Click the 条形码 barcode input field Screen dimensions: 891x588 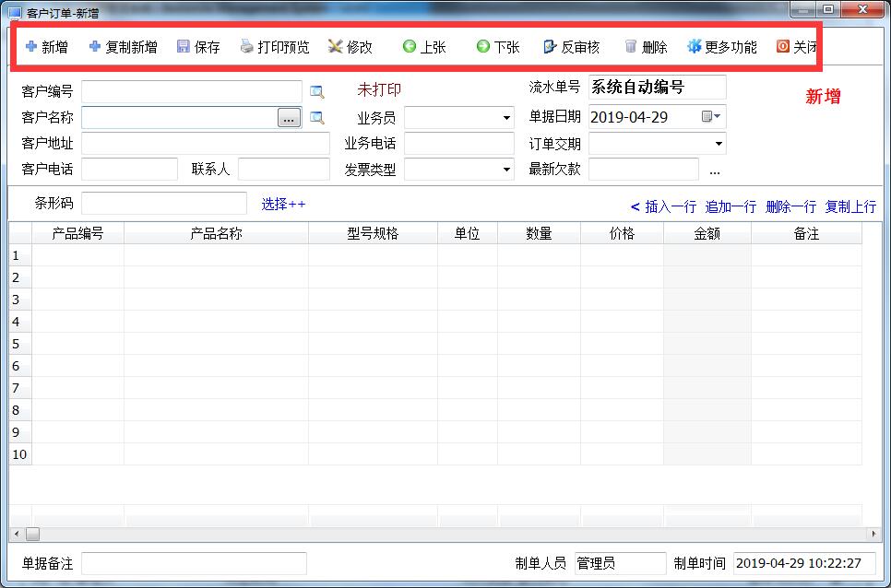point(164,204)
